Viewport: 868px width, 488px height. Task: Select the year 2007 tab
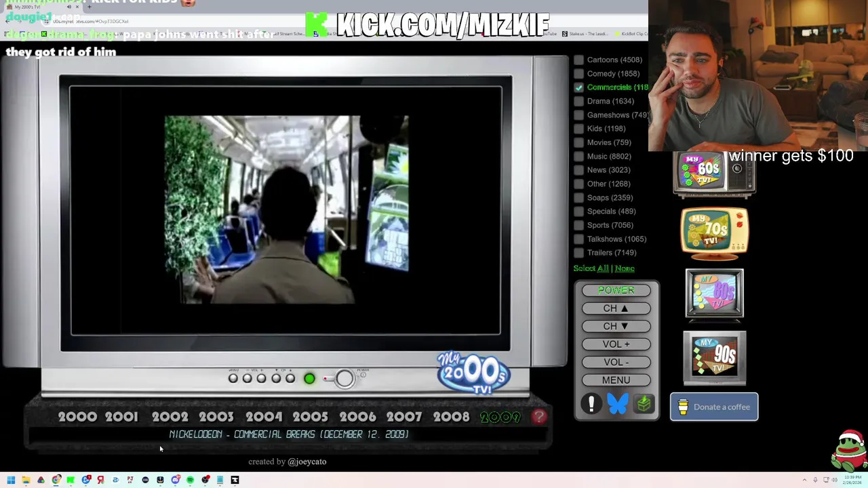(404, 418)
